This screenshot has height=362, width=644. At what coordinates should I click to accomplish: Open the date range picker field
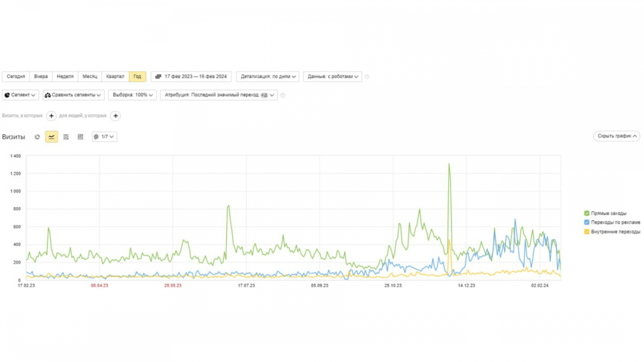point(191,76)
